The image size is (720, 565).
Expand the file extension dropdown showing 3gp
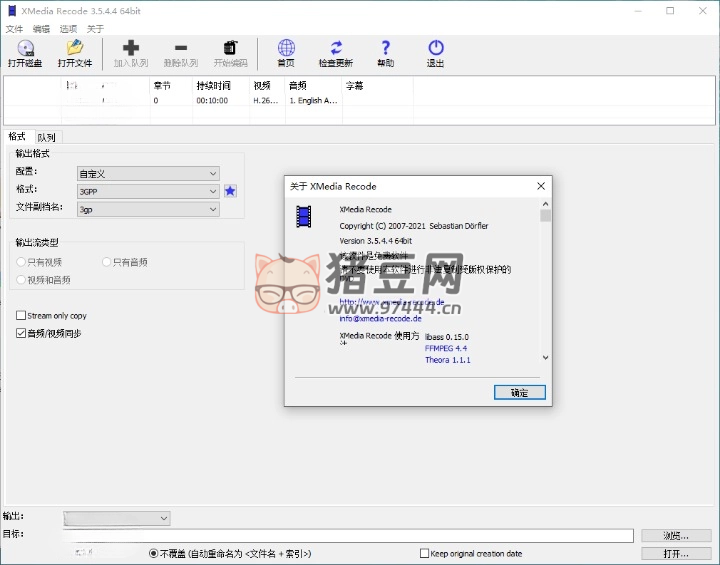coord(148,209)
